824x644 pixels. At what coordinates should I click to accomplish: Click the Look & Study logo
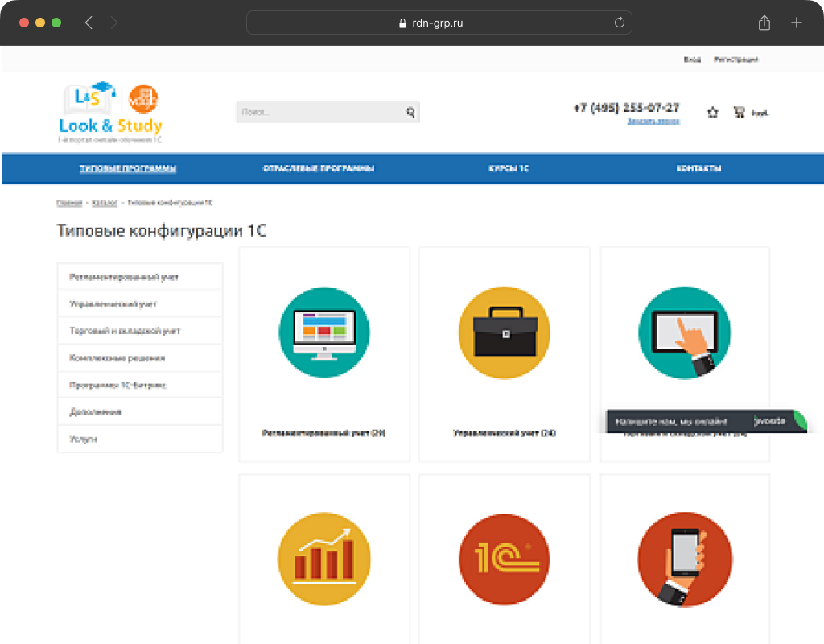coord(111,113)
